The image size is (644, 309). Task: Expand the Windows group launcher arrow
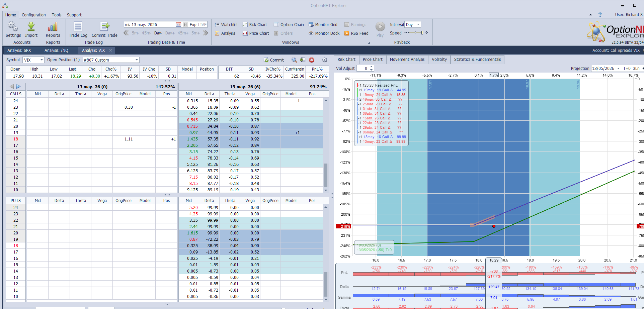(x=369, y=42)
